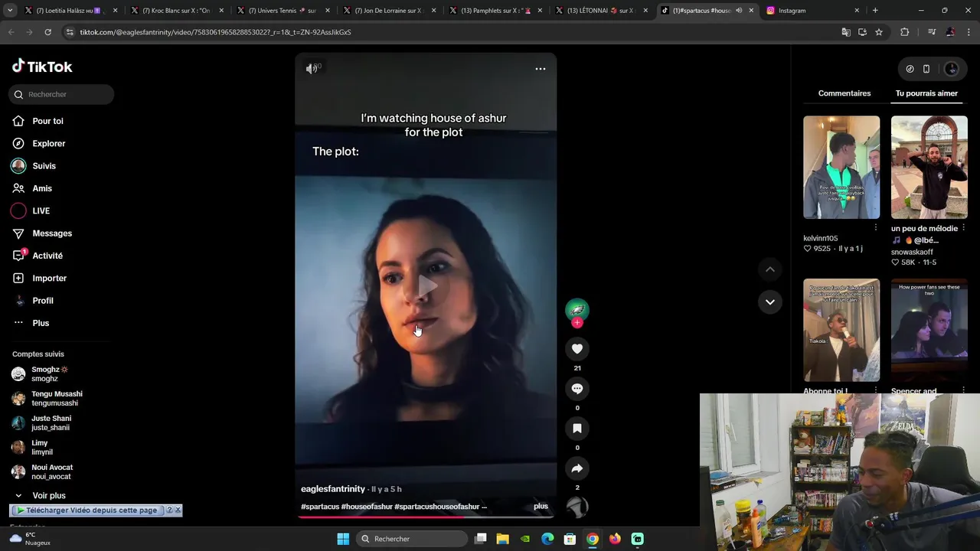Open browser extensions puzzle icon
This screenshot has width=980, height=551.
(x=904, y=32)
